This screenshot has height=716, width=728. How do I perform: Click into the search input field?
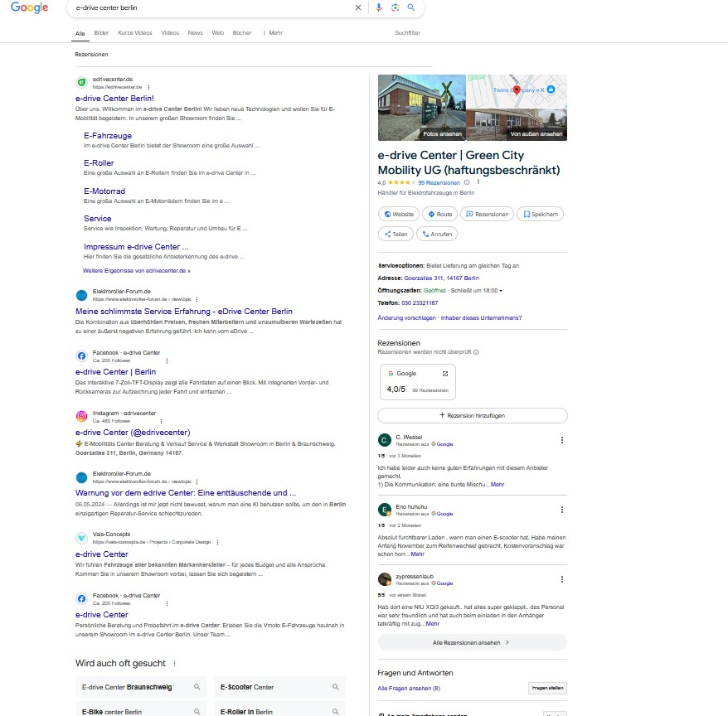pos(207,7)
